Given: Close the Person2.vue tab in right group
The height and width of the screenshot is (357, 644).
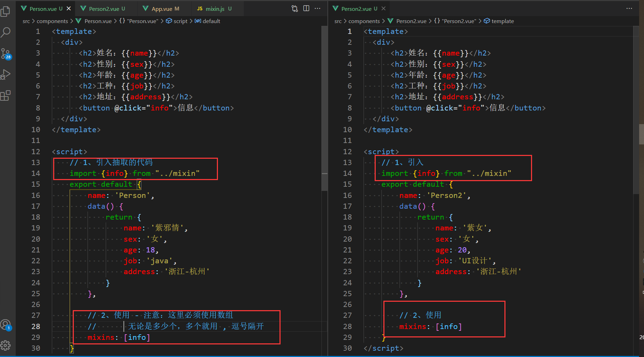Looking at the screenshot, I should [x=383, y=8].
